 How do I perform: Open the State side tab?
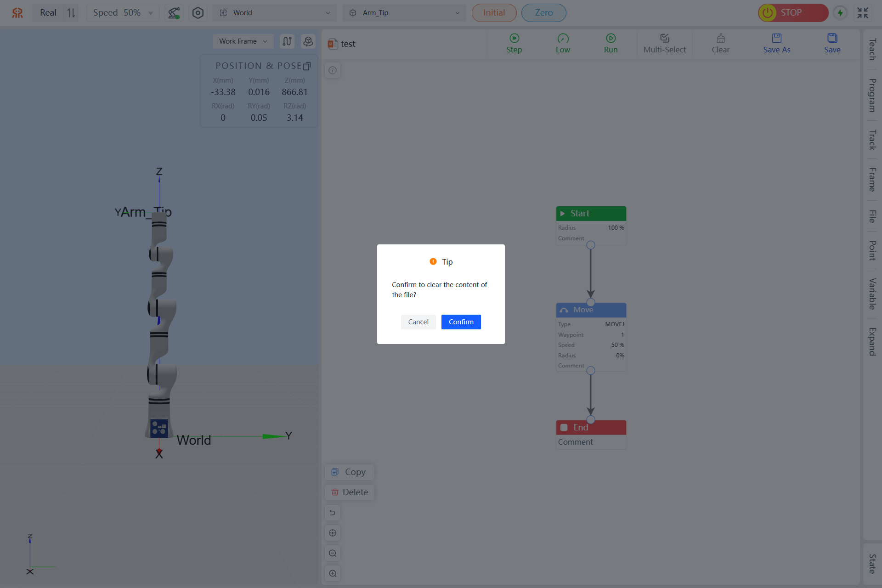click(872, 564)
